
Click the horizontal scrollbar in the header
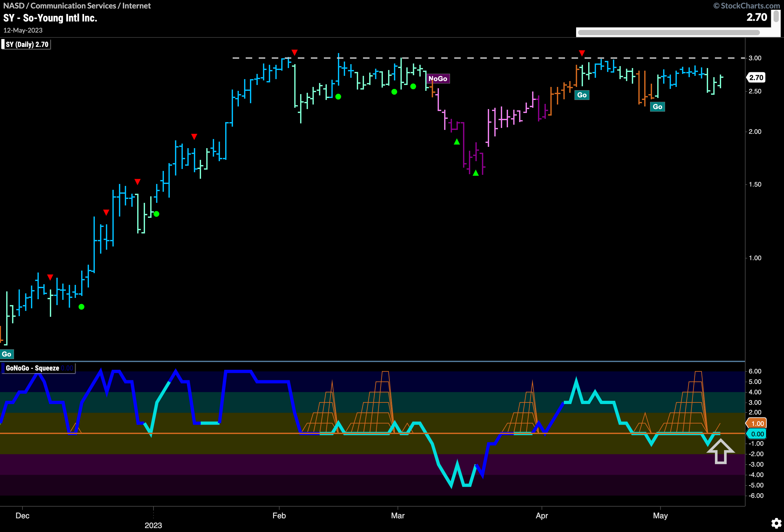[x=669, y=33]
